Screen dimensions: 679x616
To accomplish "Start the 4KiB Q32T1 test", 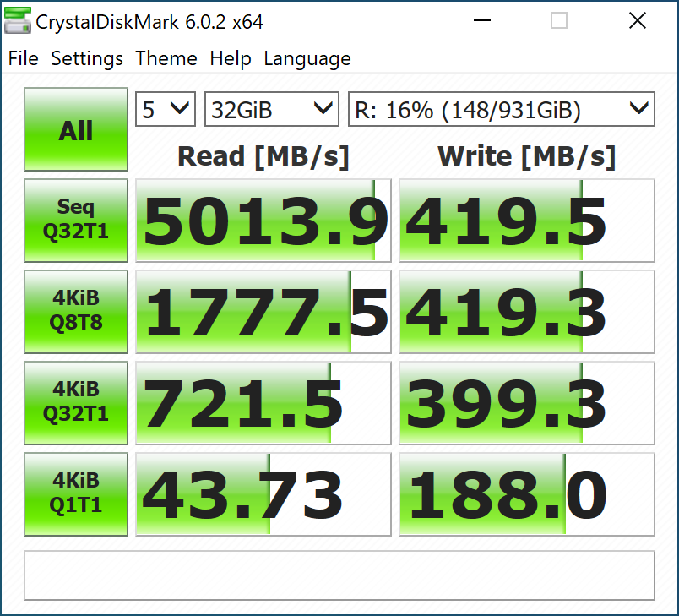I will click(76, 403).
